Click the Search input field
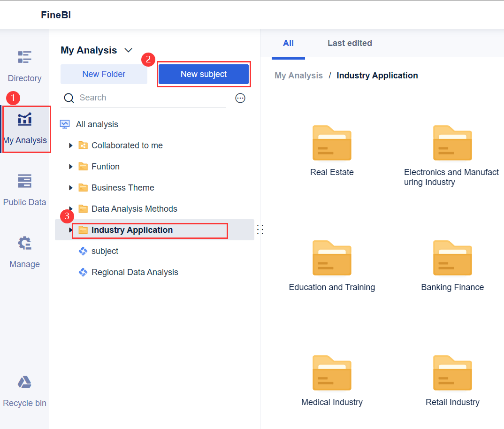Image resolution: width=504 pixels, height=429 pixels. click(x=150, y=98)
